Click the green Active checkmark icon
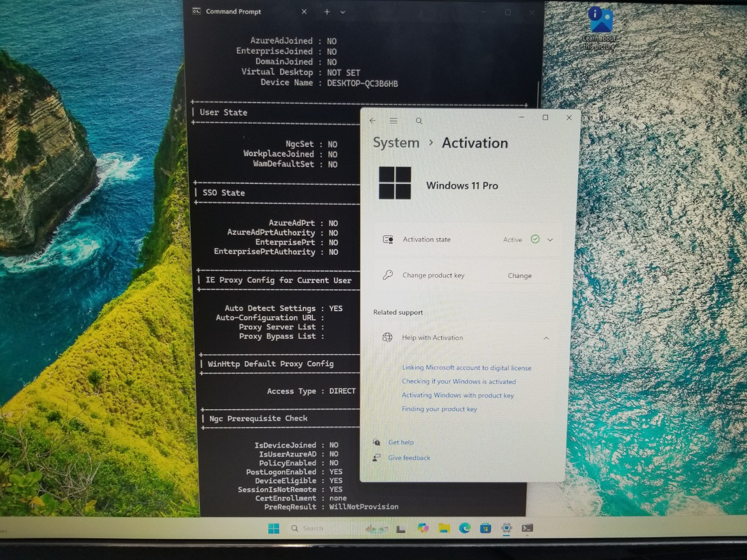This screenshot has width=747, height=560. tap(535, 239)
